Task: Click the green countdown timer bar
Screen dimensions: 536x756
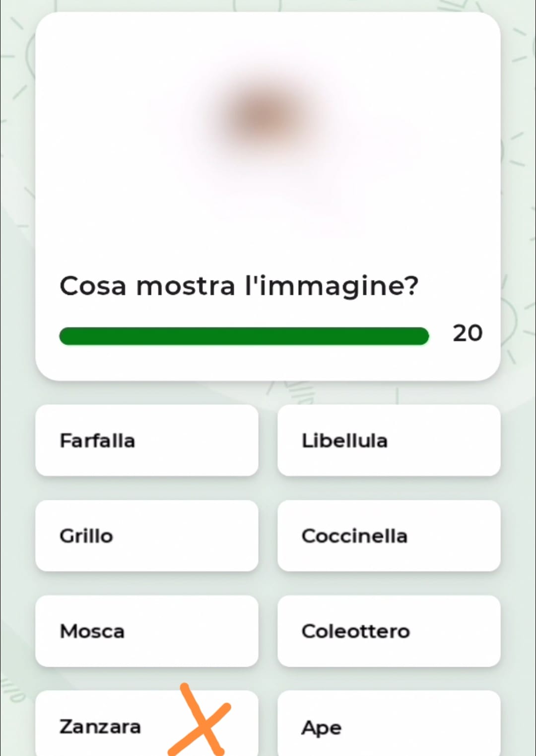Action: 244,336
